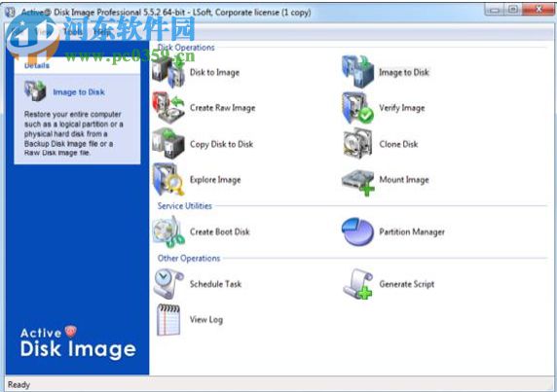Image resolution: width=557 pixels, height=392 pixels.
Task: Click the Active Disk Image logo in sidebar
Action: (78, 342)
